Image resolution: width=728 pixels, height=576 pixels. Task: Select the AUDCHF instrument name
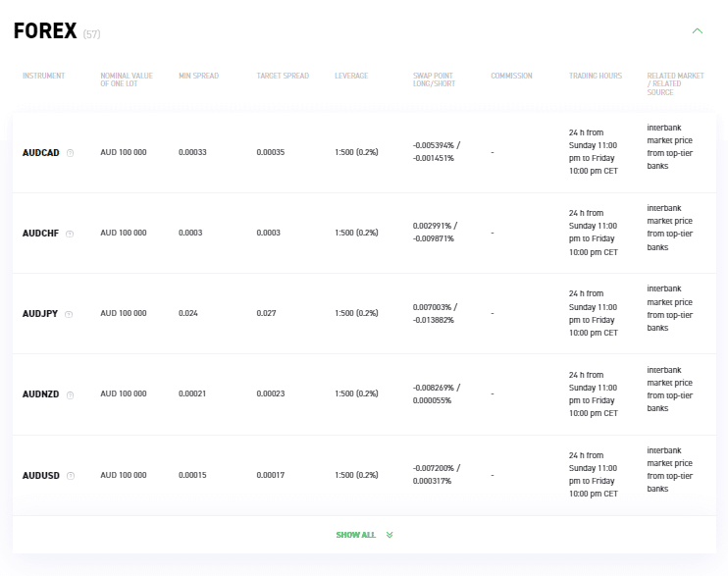click(x=41, y=234)
